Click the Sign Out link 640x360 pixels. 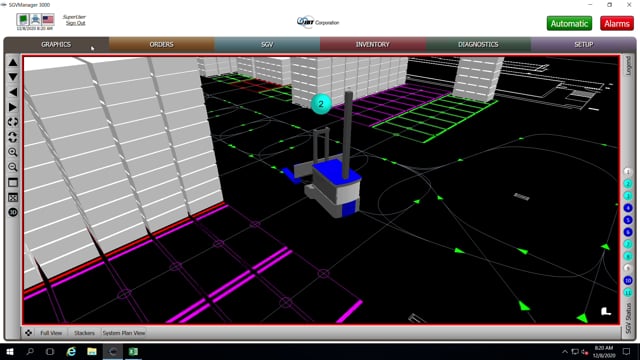(x=76, y=23)
